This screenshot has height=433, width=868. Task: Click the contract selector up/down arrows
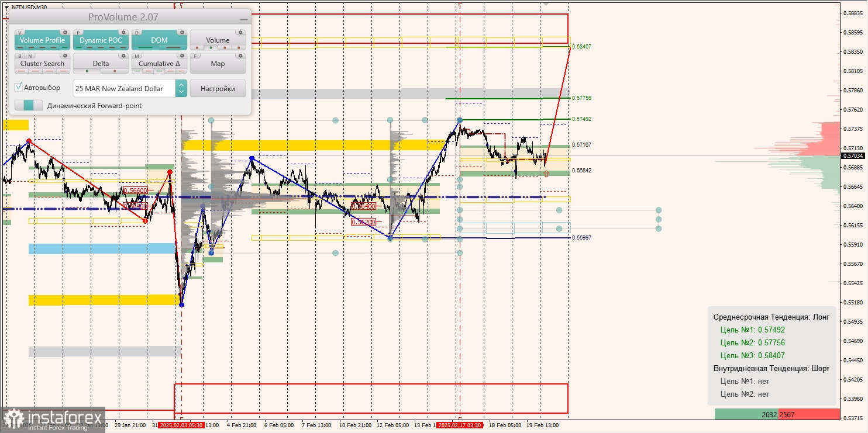click(181, 88)
